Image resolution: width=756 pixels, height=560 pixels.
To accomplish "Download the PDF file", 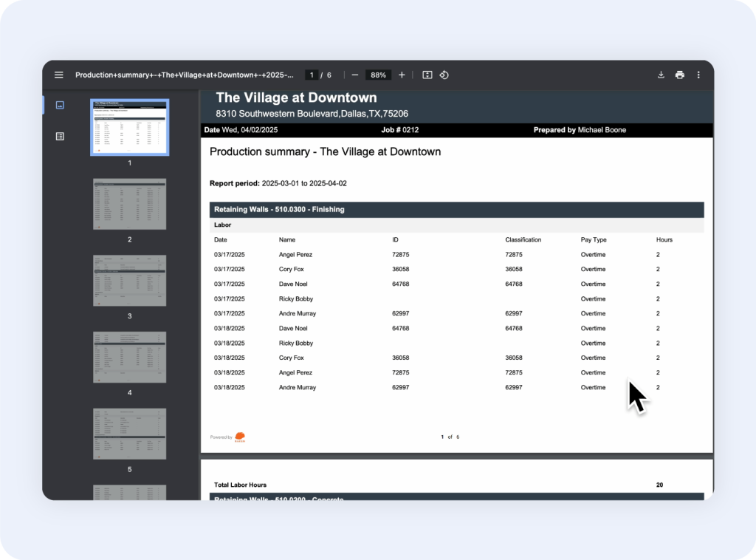I will (x=661, y=75).
